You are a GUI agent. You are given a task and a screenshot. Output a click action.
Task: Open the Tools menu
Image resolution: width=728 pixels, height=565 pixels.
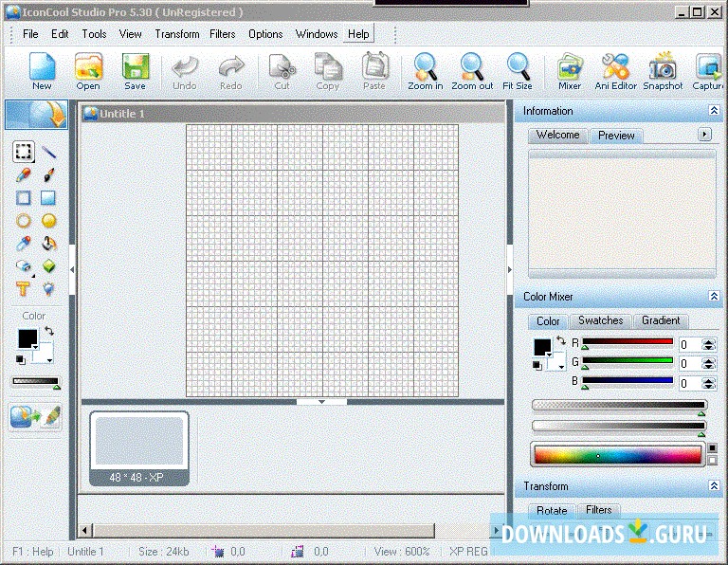click(x=94, y=34)
